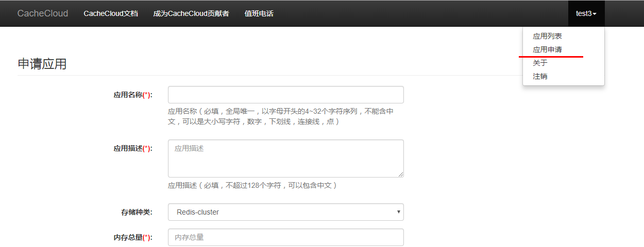644x247 pixels.
Task: Click the 申请应用 page heading
Action: 42,64
